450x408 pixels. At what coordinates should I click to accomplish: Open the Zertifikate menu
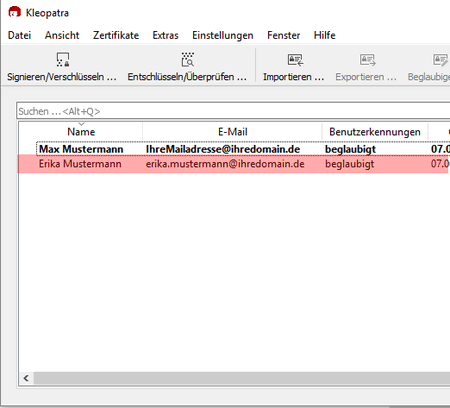(116, 35)
